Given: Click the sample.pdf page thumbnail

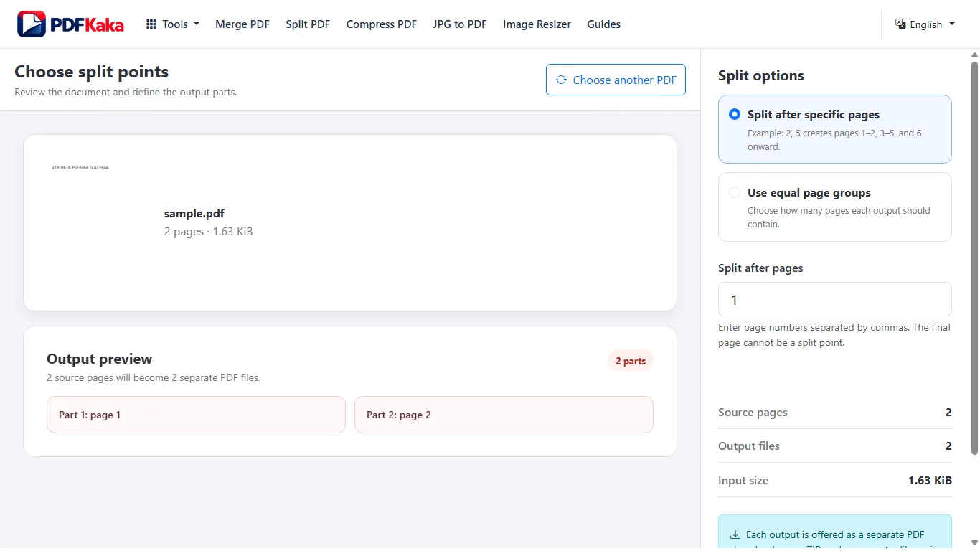Looking at the screenshot, I should coord(95,222).
